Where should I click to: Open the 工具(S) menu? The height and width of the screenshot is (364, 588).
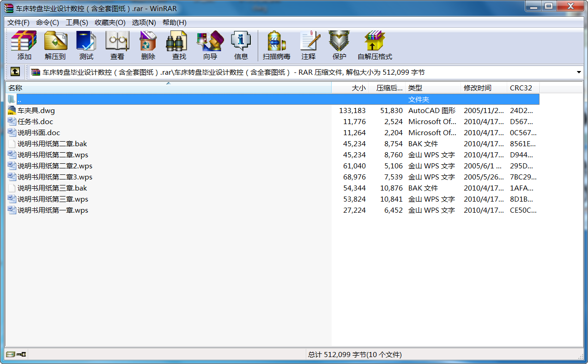point(77,22)
